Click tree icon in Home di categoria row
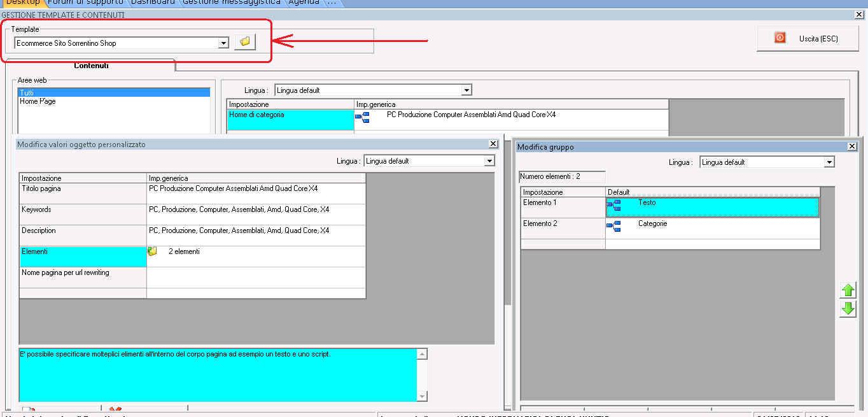This screenshot has height=417, width=868. (x=362, y=117)
